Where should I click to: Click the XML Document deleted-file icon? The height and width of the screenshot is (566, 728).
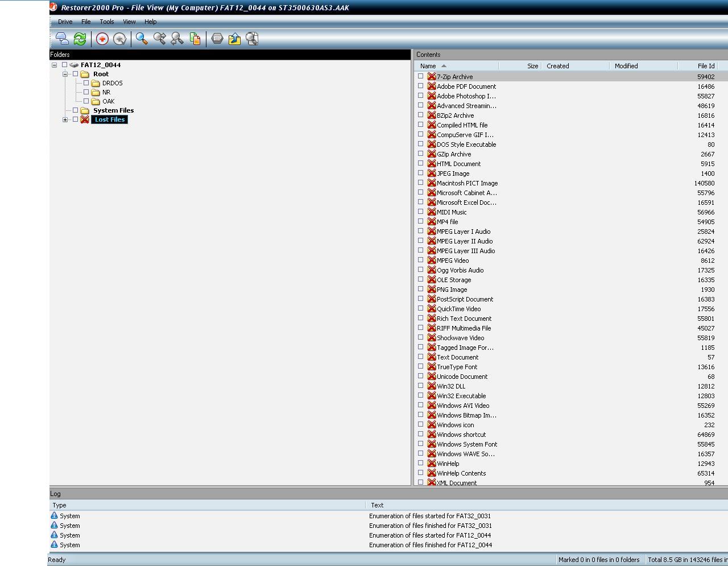click(x=432, y=482)
